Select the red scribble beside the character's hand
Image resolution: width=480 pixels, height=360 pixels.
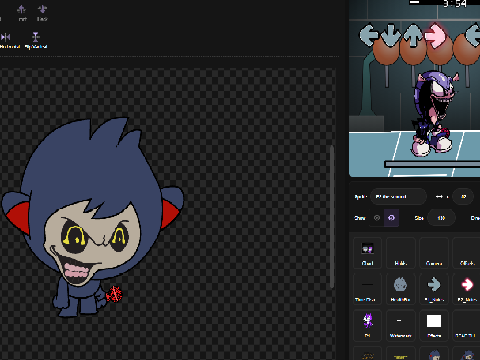[x=114, y=294]
